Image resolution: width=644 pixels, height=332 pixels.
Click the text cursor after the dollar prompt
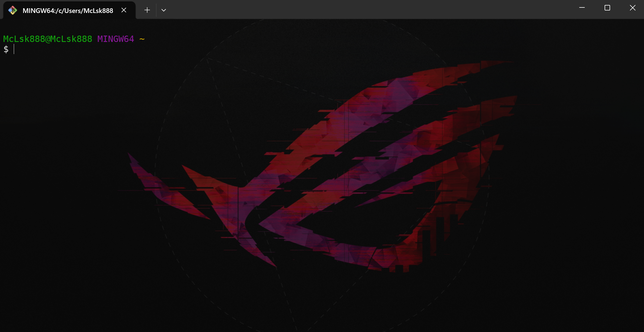pyautogui.click(x=14, y=49)
